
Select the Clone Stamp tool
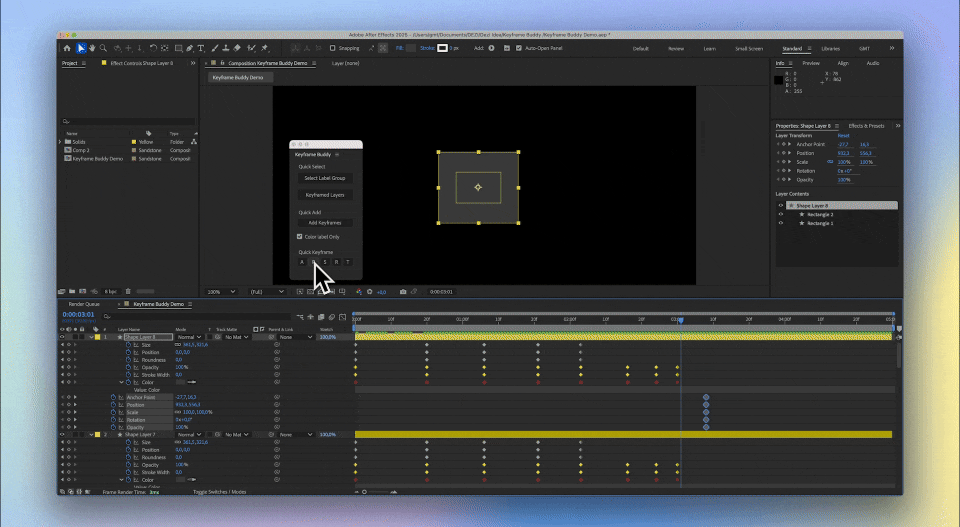pyautogui.click(x=226, y=48)
